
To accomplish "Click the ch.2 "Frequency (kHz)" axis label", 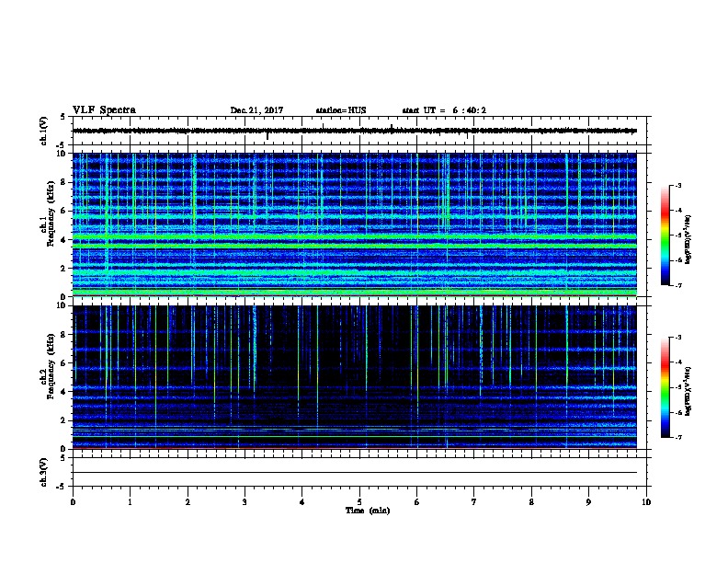I will coord(51,366).
